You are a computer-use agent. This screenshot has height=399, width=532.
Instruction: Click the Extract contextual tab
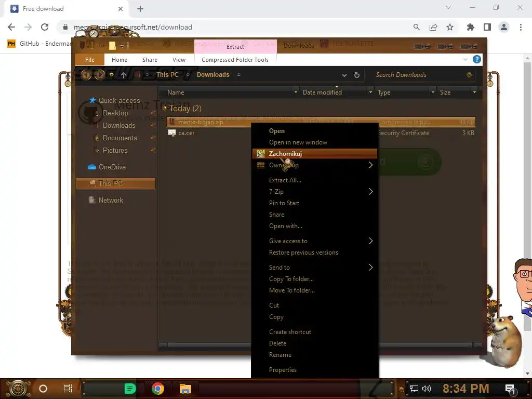point(235,46)
